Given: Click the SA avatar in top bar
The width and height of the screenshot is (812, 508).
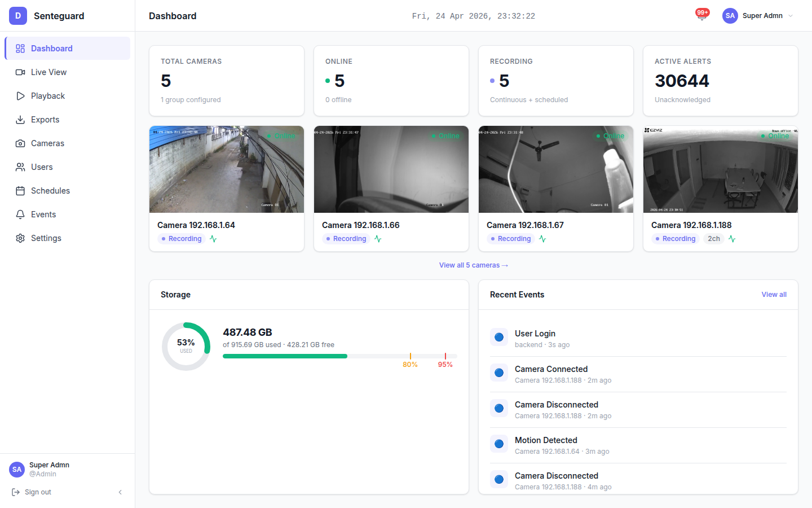Looking at the screenshot, I should (730, 16).
